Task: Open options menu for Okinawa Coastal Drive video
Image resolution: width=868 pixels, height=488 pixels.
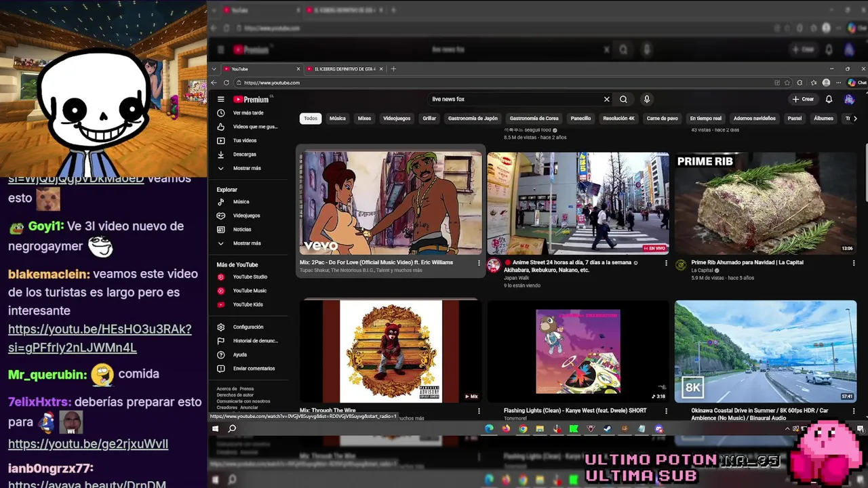Action: point(854,411)
